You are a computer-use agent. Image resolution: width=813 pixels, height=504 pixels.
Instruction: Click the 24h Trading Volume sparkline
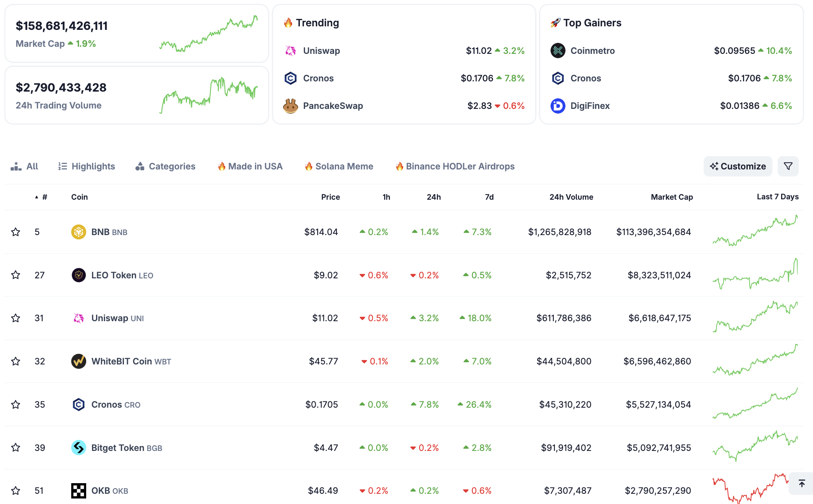(x=209, y=95)
